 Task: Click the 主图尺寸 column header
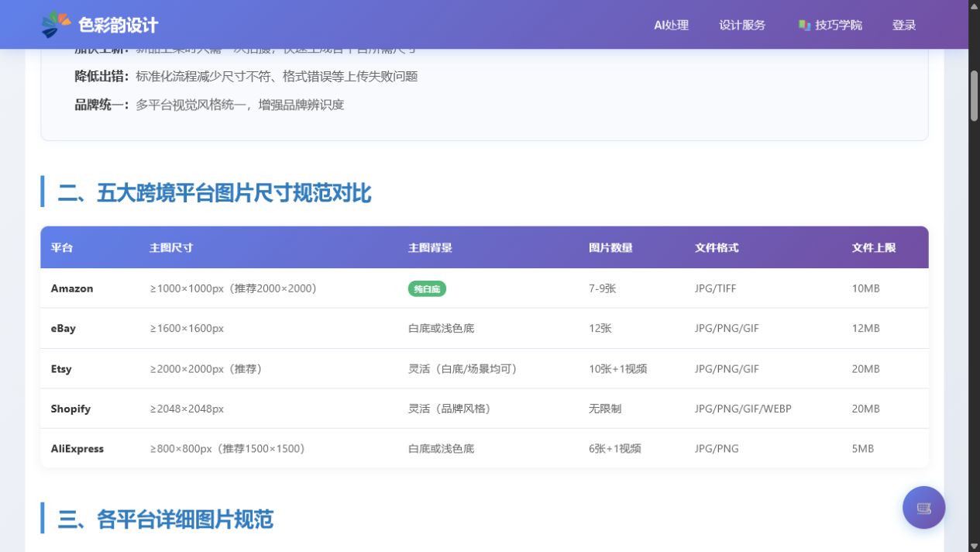(171, 247)
